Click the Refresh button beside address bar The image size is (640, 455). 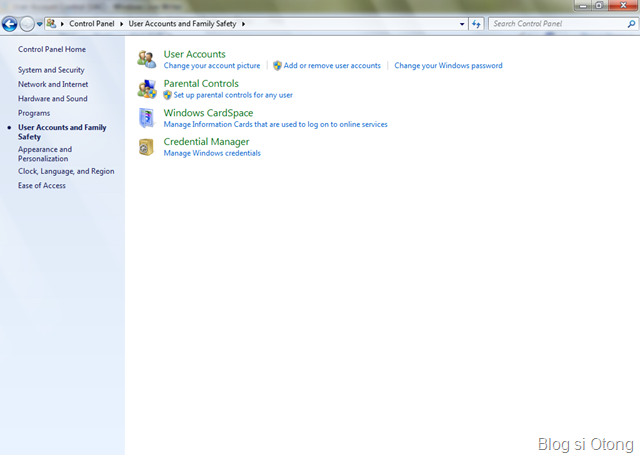[476, 24]
